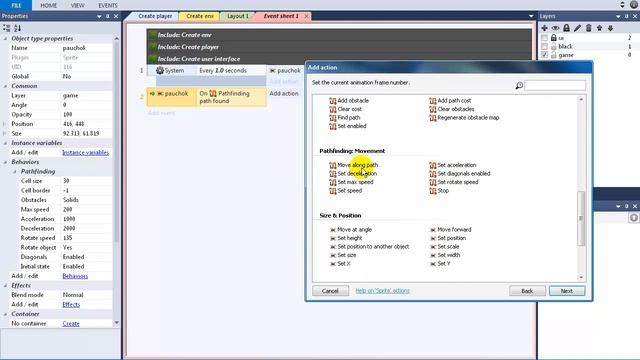The width and height of the screenshot is (640, 360).
Task: Expand the Size property row
Action: (x=4, y=133)
